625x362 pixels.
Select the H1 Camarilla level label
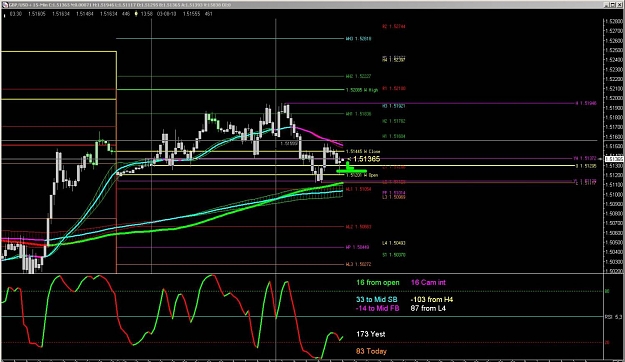pyautogui.click(x=393, y=136)
